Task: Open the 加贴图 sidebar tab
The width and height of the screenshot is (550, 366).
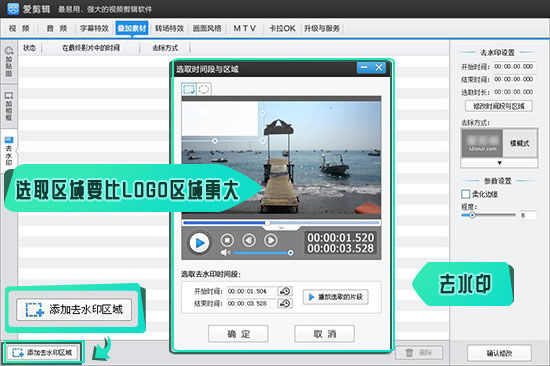Action: [x=9, y=62]
